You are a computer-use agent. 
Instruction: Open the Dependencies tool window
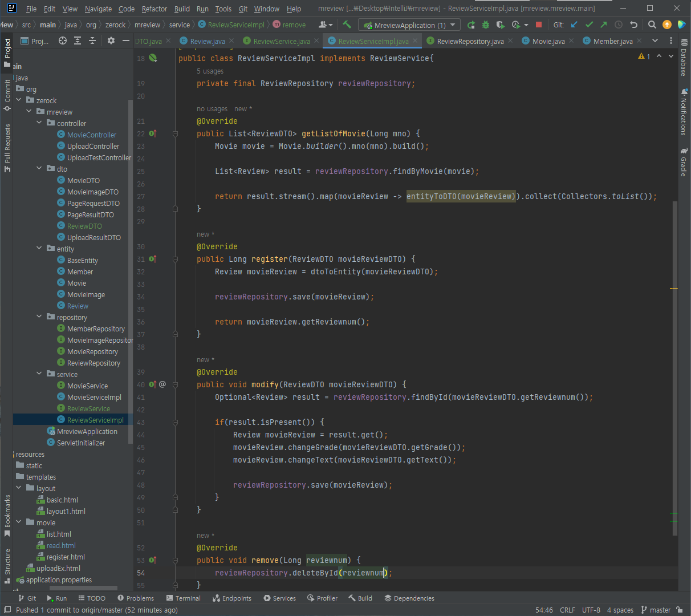409,598
